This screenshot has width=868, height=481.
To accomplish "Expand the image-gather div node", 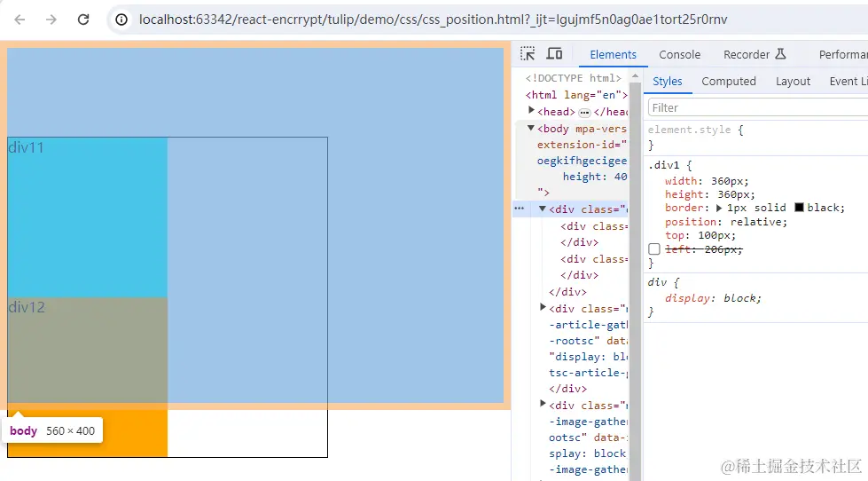I will [x=543, y=404].
